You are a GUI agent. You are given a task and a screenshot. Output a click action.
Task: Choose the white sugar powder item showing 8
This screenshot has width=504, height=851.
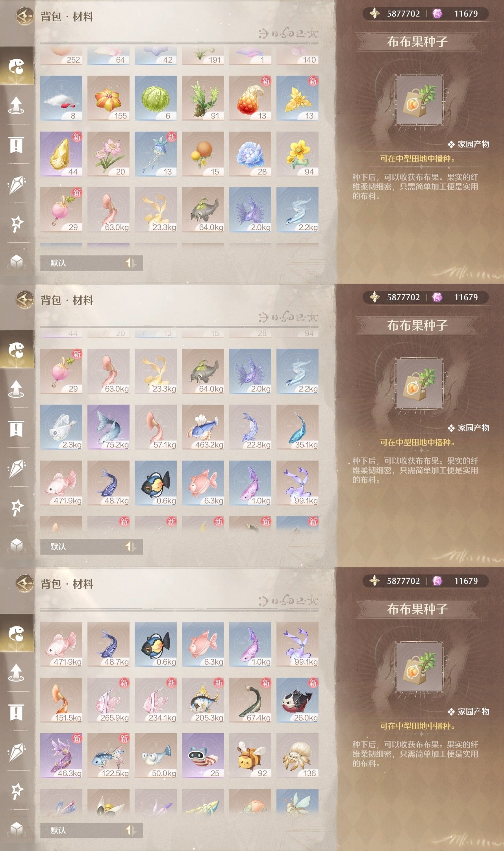coord(61,98)
